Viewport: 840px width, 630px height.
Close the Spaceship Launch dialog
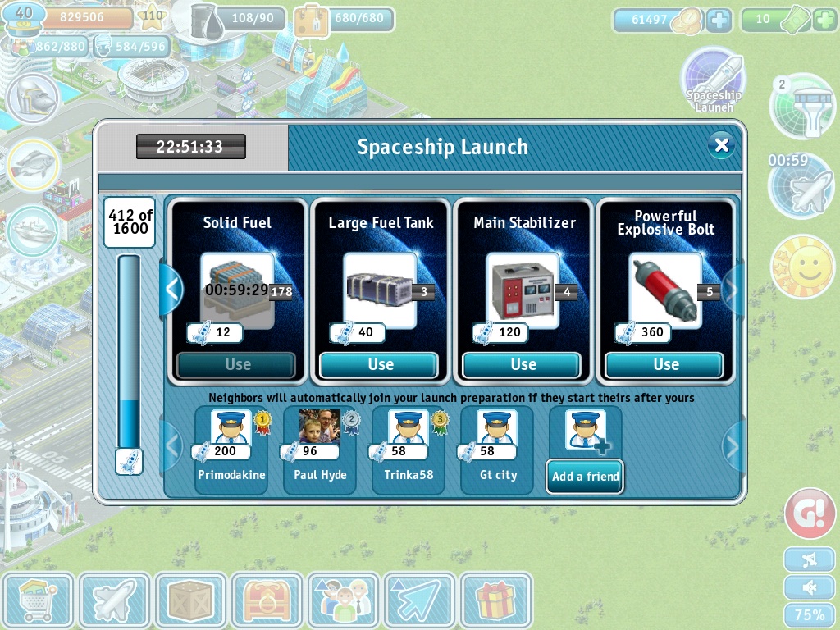point(722,144)
